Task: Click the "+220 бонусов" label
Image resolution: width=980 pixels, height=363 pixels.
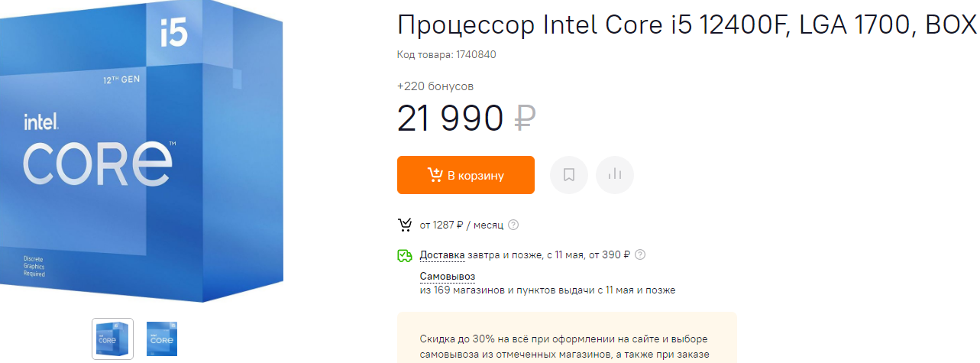Action: [435, 86]
